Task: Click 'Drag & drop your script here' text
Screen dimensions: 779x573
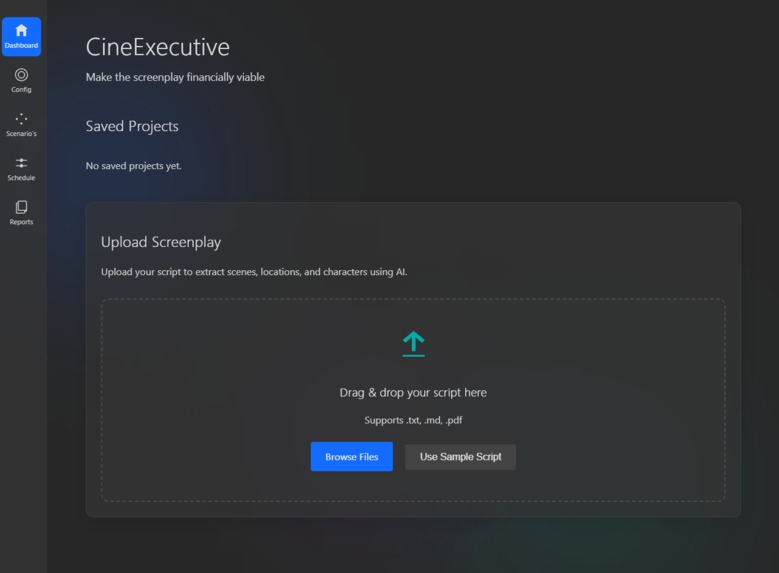Action: tap(413, 393)
